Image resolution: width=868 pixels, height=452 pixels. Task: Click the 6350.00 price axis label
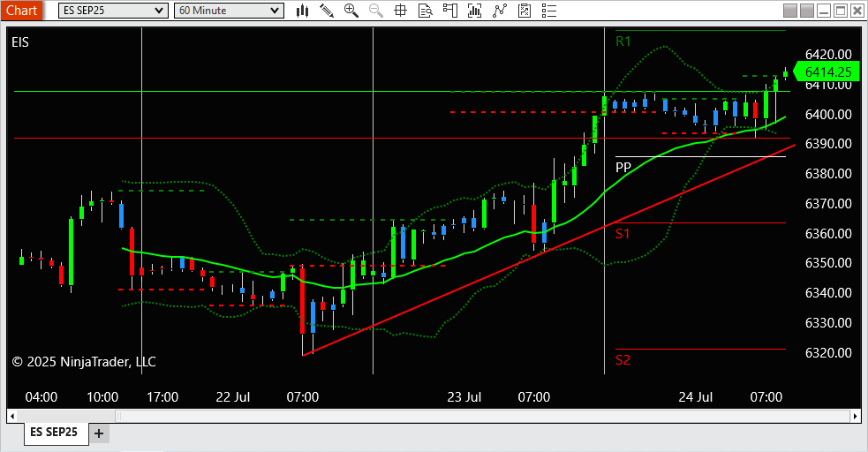(828, 262)
